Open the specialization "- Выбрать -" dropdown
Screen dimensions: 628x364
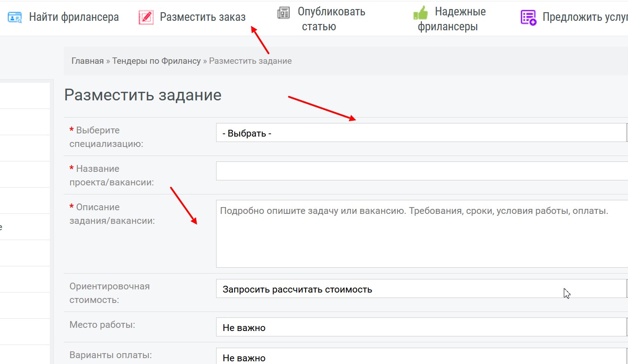click(x=422, y=132)
